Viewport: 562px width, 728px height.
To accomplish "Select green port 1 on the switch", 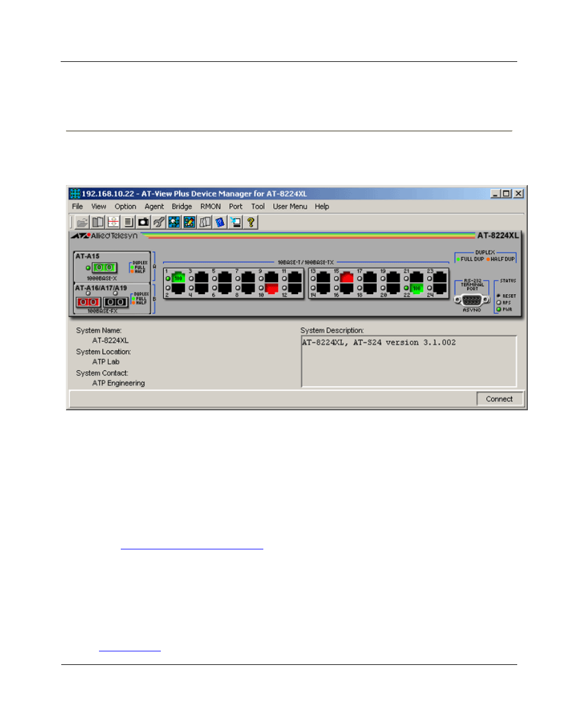I will (x=178, y=278).
